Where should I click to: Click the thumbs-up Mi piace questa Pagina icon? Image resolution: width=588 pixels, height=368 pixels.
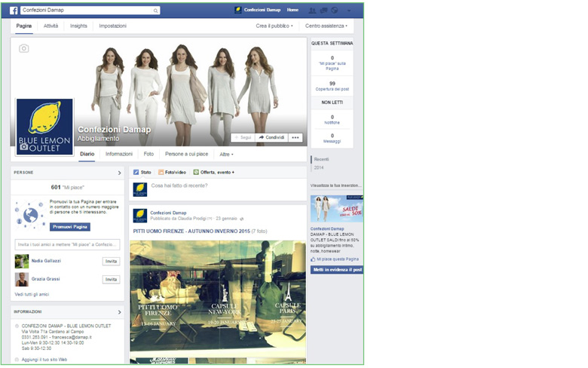(313, 259)
